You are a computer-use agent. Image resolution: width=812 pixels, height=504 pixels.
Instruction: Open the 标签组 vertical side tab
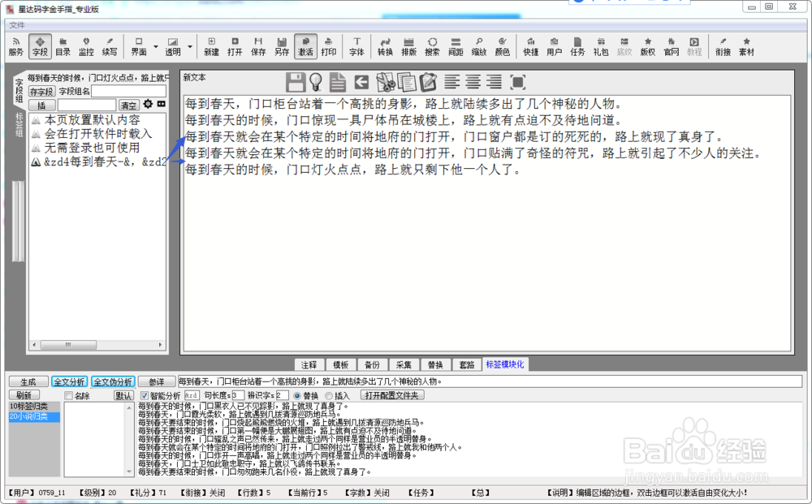coord(19,124)
